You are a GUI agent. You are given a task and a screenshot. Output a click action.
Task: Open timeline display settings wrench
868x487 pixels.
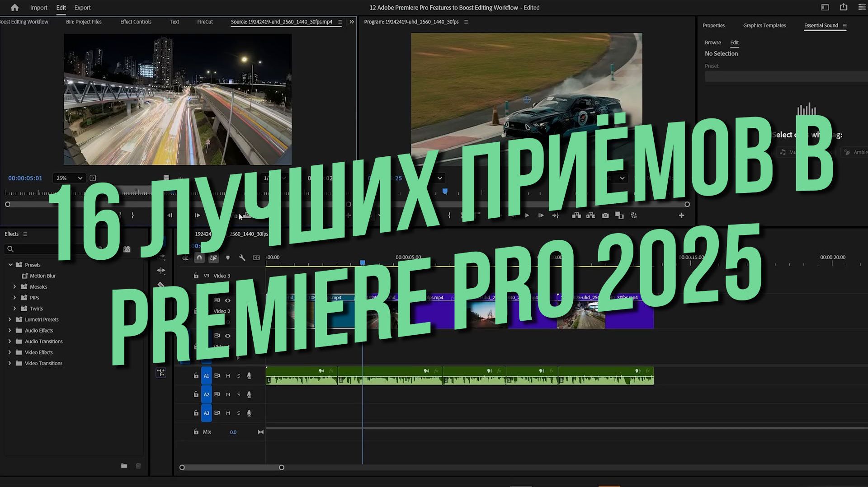pos(242,258)
